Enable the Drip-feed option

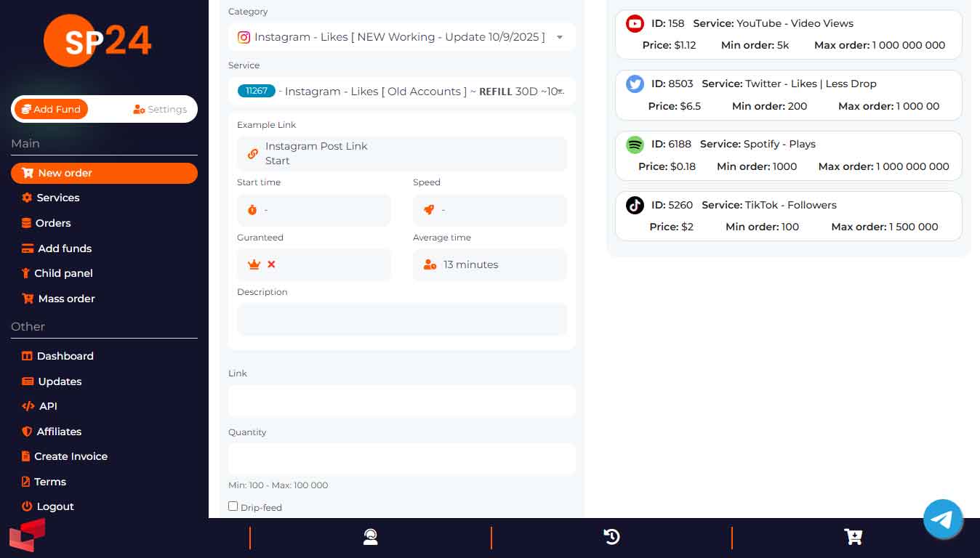[233, 506]
